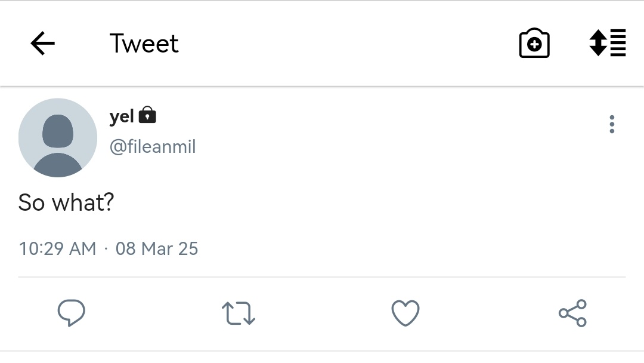
Task: Open yel's profile via display name
Action: click(122, 116)
